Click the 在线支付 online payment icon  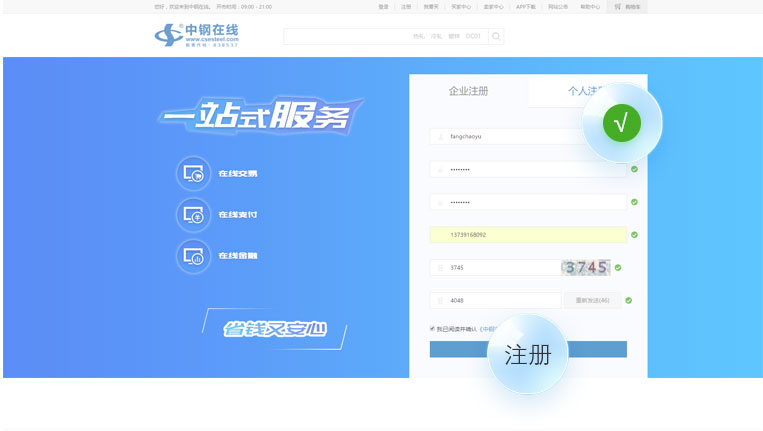point(194,215)
